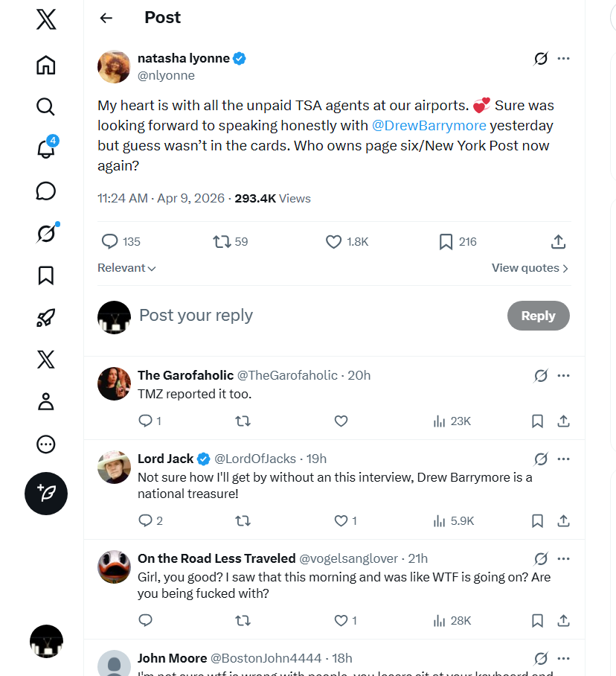Open the Search page from the sidebar
616x676 pixels.
45,106
